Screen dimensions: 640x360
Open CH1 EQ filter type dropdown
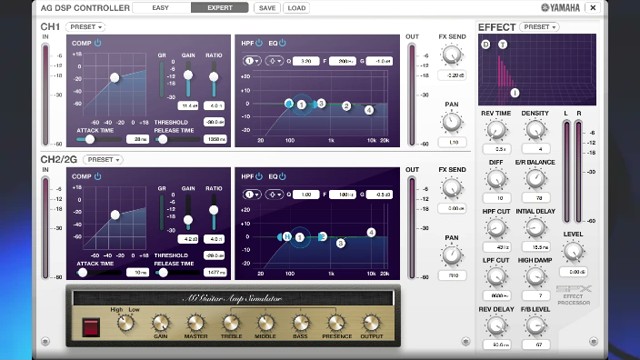(274, 61)
